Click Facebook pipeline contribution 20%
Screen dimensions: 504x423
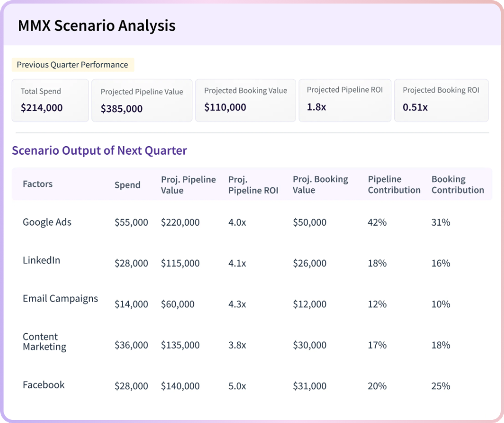pyautogui.click(x=377, y=386)
